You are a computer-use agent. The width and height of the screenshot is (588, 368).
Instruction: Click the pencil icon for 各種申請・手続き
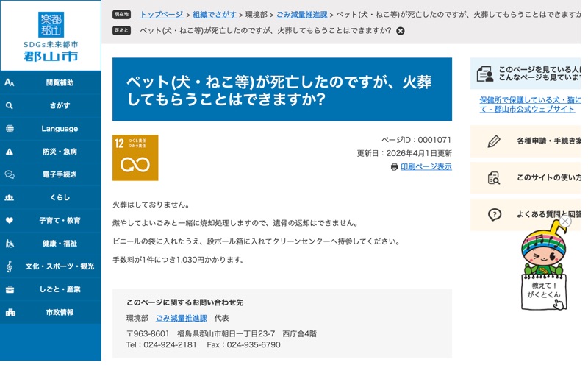[x=494, y=141]
